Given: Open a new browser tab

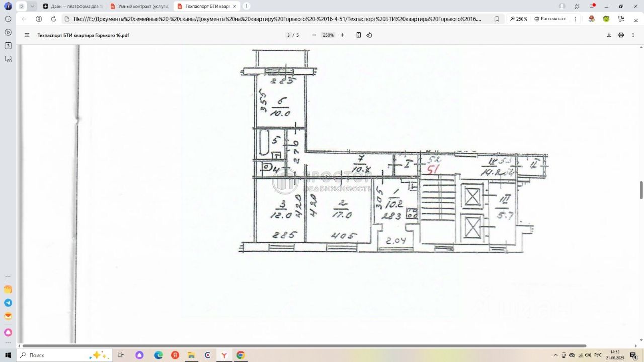Looking at the screenshot, I should click(x=246, y=6).
